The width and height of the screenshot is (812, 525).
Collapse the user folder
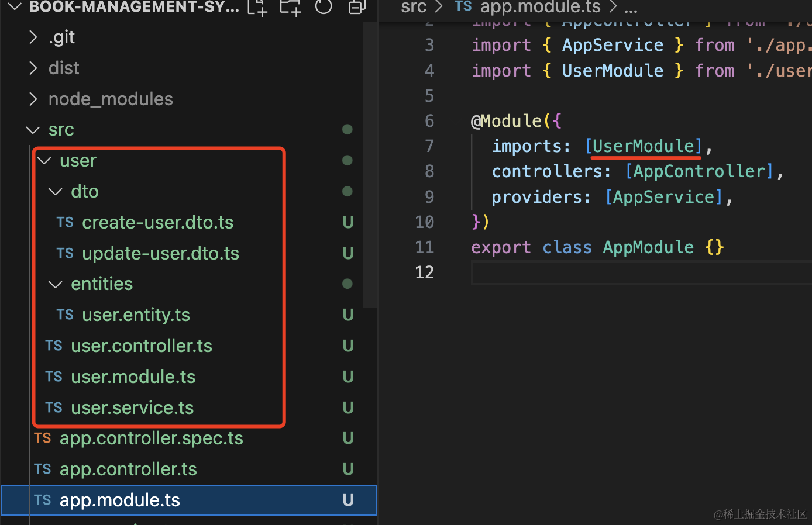tap(44, 161)
